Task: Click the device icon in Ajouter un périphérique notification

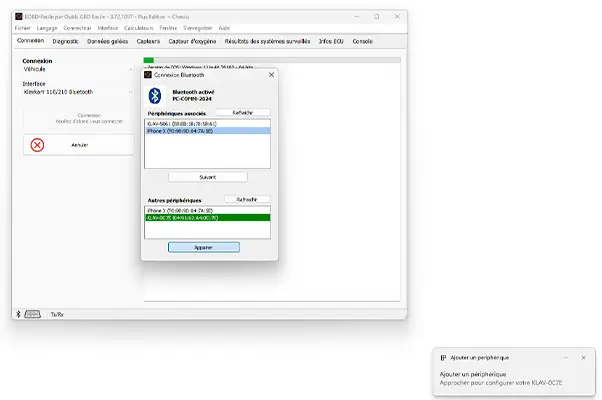Action: [x=443, y=357]
